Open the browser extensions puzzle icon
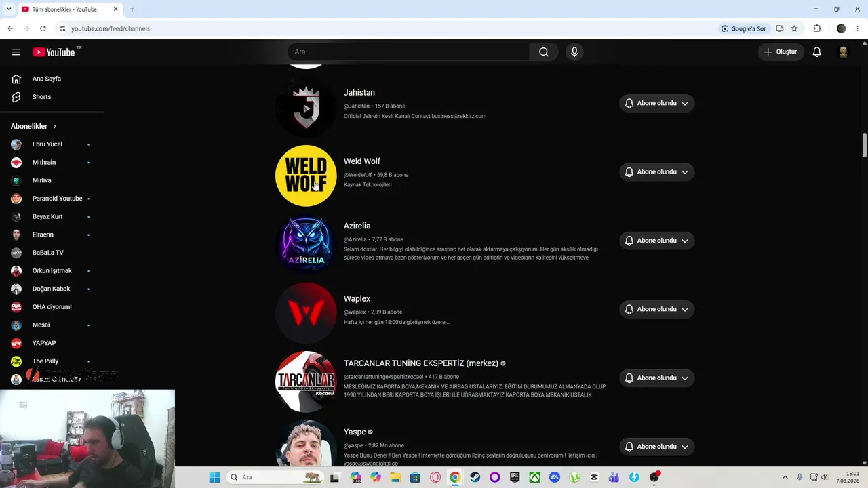The height and width of the screenshot is (488, 868). [817, 28]
